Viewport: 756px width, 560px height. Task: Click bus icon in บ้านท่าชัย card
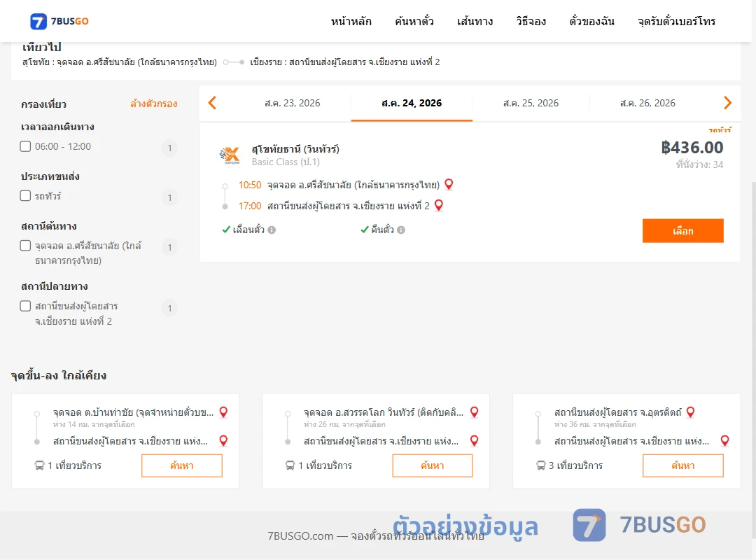pyautogui.click(x=39, y=465)
